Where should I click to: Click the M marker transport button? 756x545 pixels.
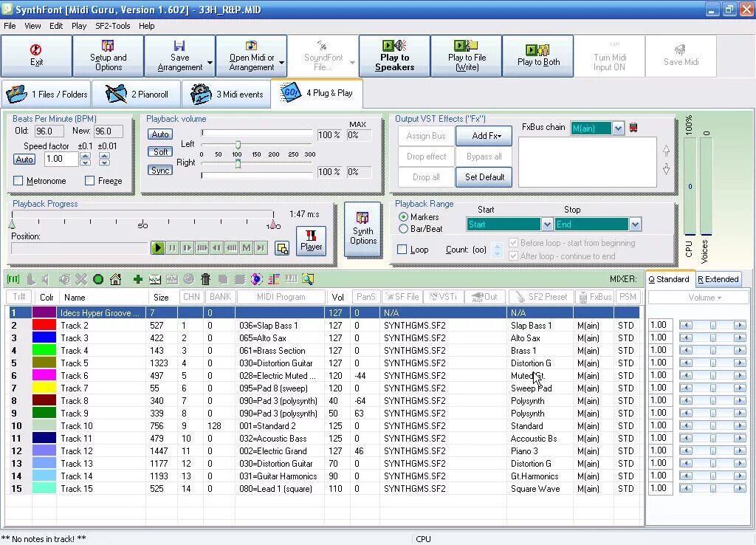[247, 248]
